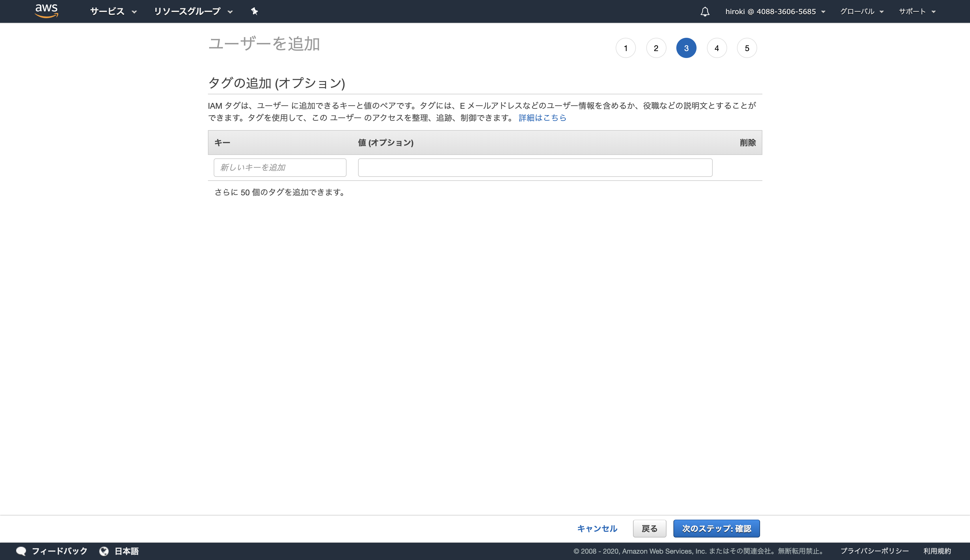Open the グローバル region menu
The width and height of the screenshot is (970, 560).
pyautogui.click(x=861, y=12)
